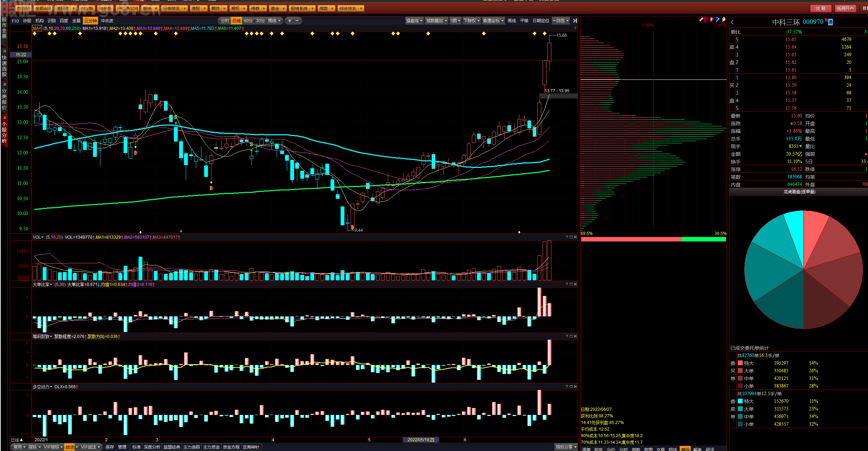The height and width of the screenshot is (451, 868).
Task: Click the back arrow beside stock name
Action: coord(732,22)
